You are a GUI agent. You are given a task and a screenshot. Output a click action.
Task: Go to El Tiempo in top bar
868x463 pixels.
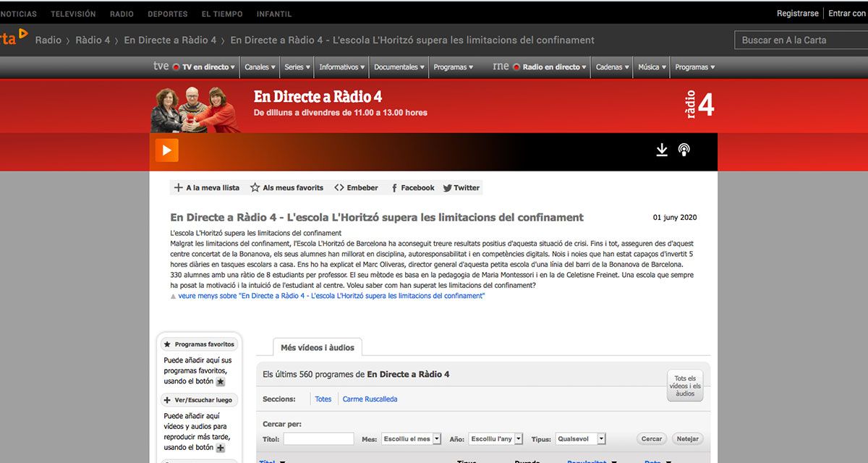coord(222,14)
